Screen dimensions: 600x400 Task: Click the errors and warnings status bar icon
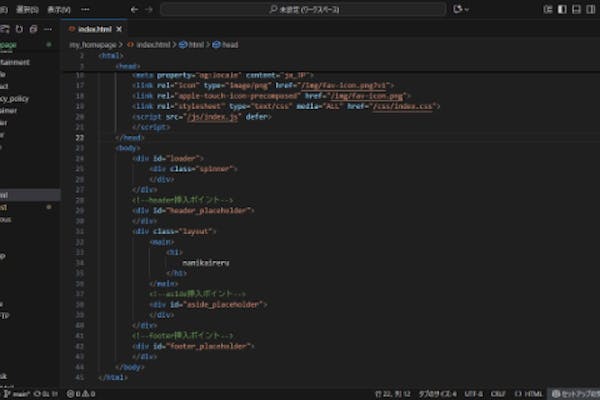tap(78, 394)
